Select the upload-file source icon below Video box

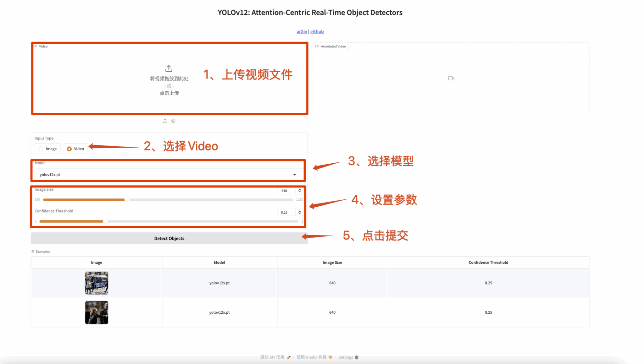(x=165, y=121)
